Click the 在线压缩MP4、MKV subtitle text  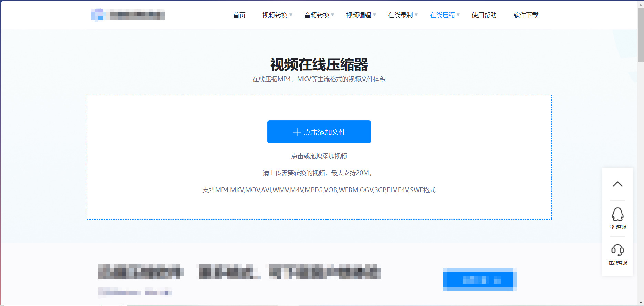(319, 79)
